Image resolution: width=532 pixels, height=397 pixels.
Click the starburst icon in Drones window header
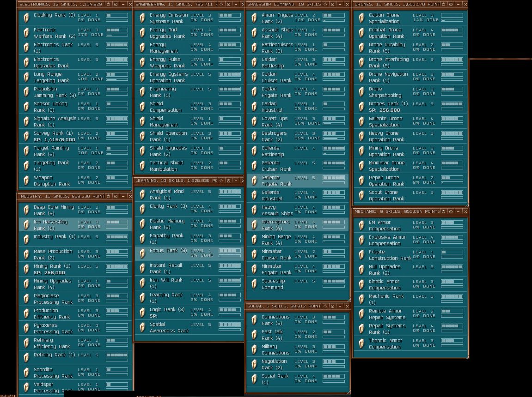(443, 5)
